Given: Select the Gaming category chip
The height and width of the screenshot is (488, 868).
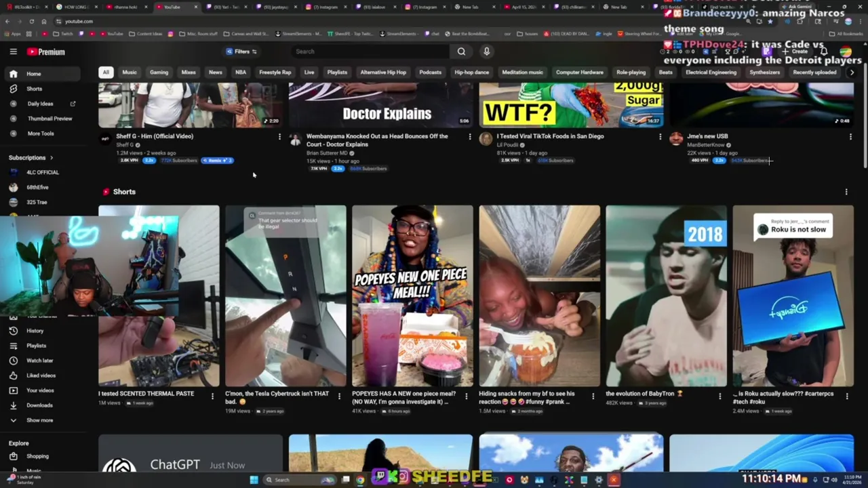Looking at the screenshot, I should point(159,73).
